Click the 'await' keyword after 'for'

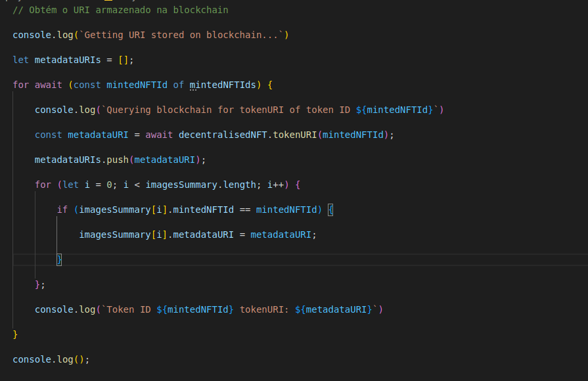(x=48, y=85)
